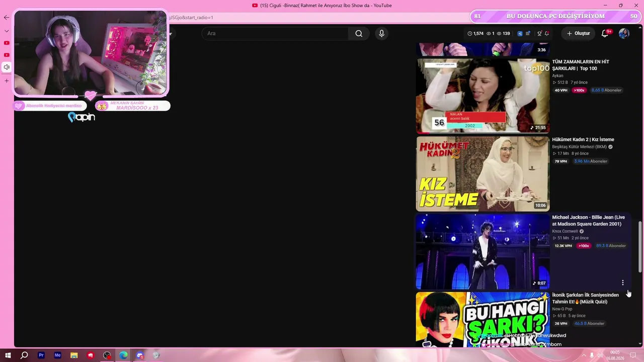
Task: Click '3.96 Mn Aboneler' subscriber count
Action: click(591, 161)
